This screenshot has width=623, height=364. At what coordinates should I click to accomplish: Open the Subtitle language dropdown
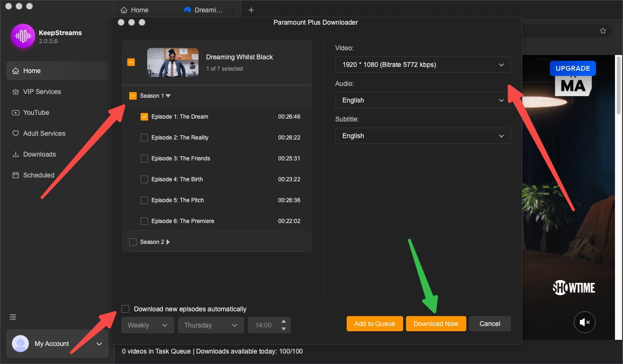[x=423, y=136]
